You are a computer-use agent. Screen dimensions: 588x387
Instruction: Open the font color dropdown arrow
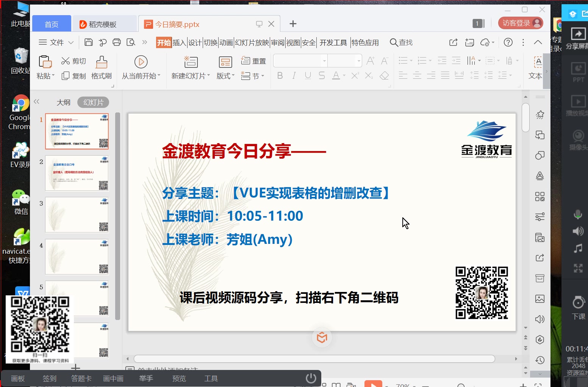[x=344, y=76]
